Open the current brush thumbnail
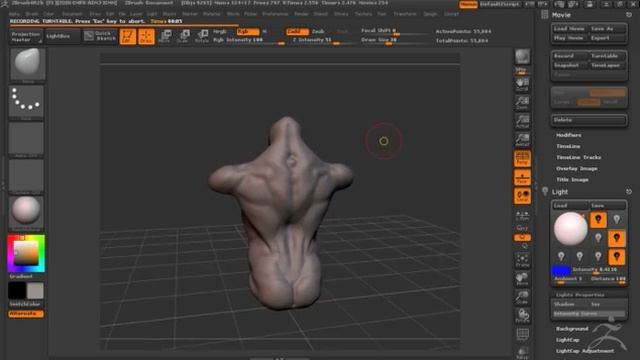640x360 pixels. pos(27,64)
